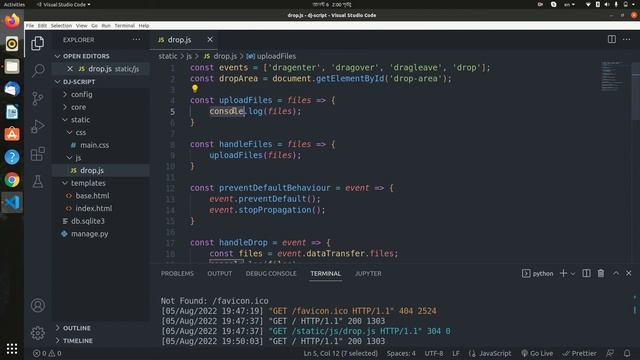Switch to the Jupyter panel tab
The height and width of the screenshot is (360, 640).
pos(368,273)
